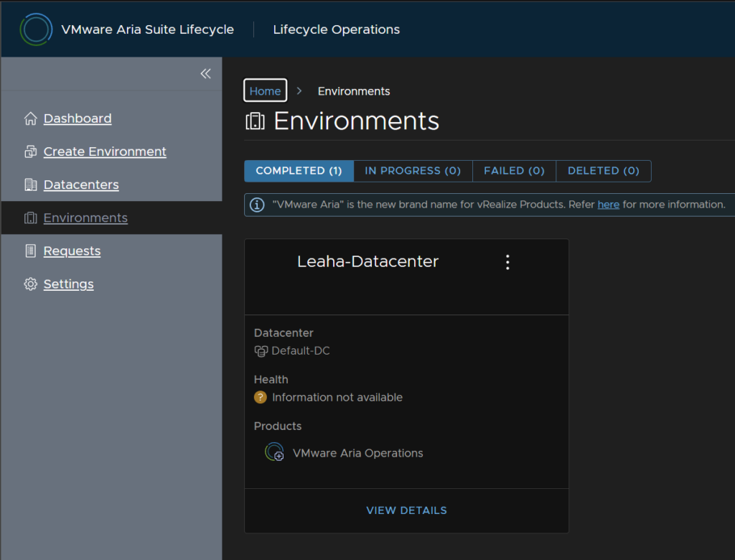Open the Leaha-Datacenter card options menu
The image size is (735, 560).
tap(507, 262)
